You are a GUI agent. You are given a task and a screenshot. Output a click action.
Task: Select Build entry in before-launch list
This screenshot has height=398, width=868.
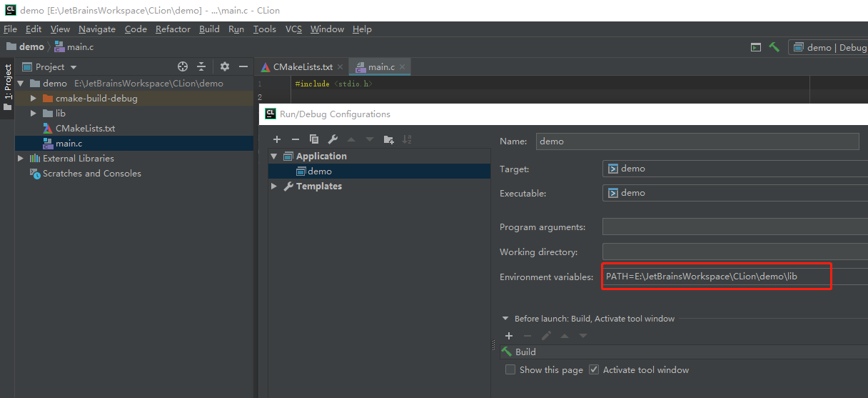pyautogui.click(x=684, y=352)
